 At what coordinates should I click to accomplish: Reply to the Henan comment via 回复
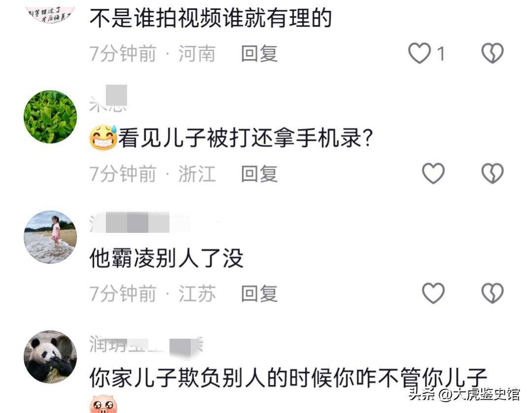coord(259,54)
